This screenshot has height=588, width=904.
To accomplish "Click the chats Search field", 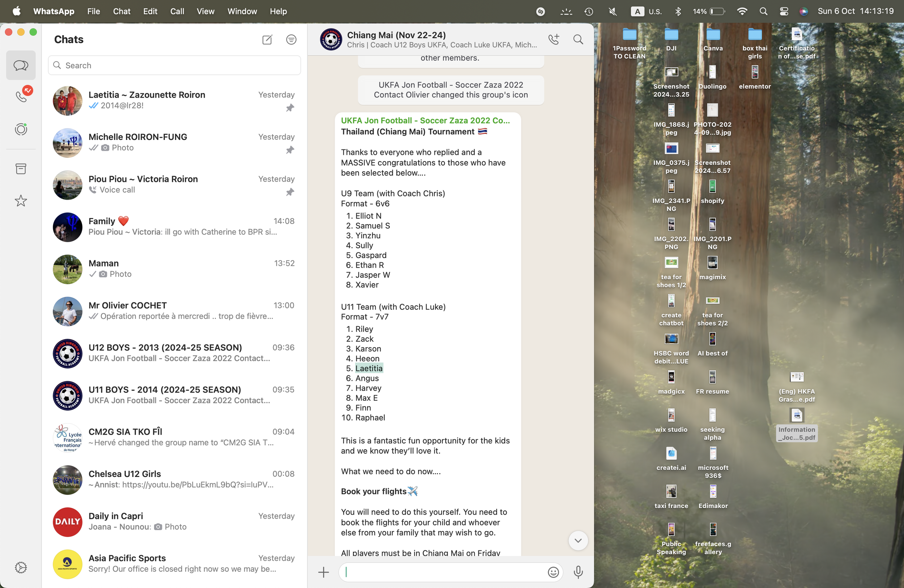I will coord(175,65).
